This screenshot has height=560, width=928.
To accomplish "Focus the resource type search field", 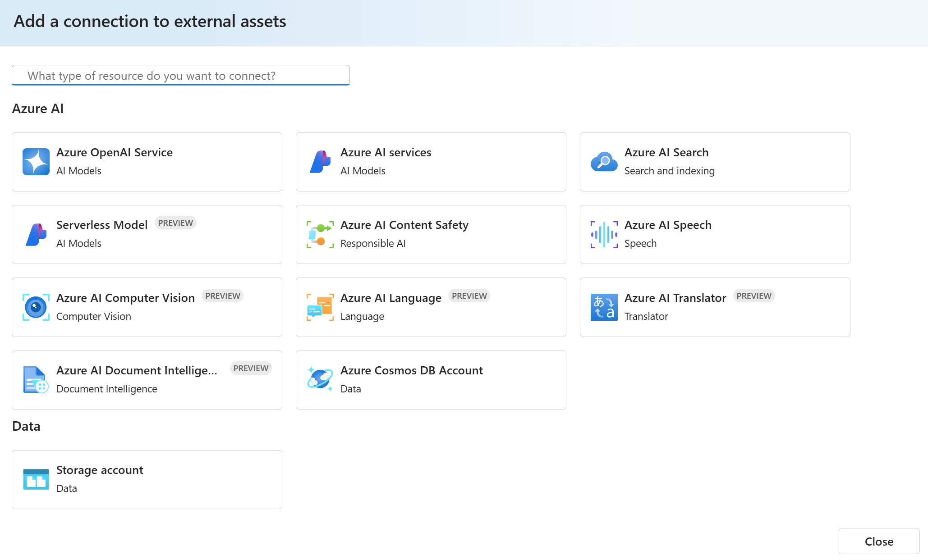I will 181,75.
